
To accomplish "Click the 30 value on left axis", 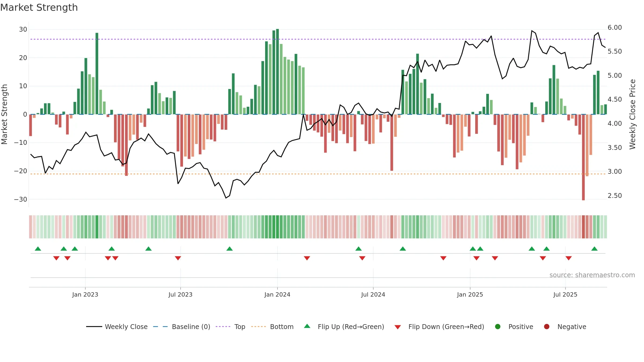I will click(x=23, y=29).
